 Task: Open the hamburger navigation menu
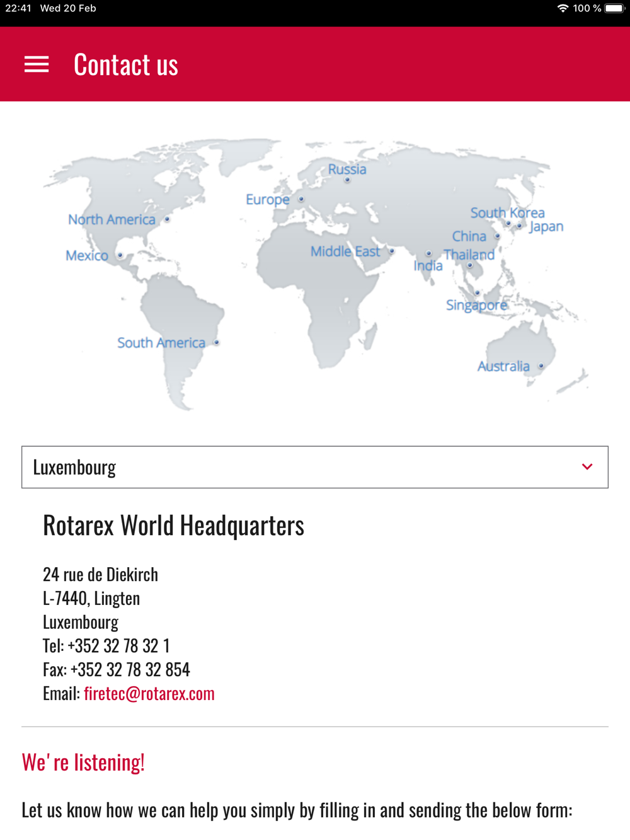(x=37, y=64)
